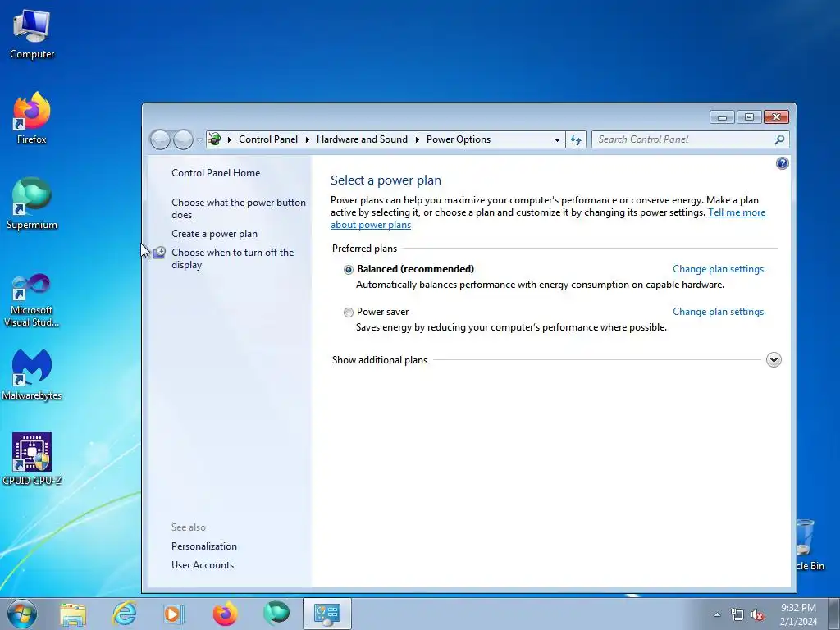Click the Control Panel icon in the address bar
Screen dimensions: 840x630
click(x=215, y=139)
